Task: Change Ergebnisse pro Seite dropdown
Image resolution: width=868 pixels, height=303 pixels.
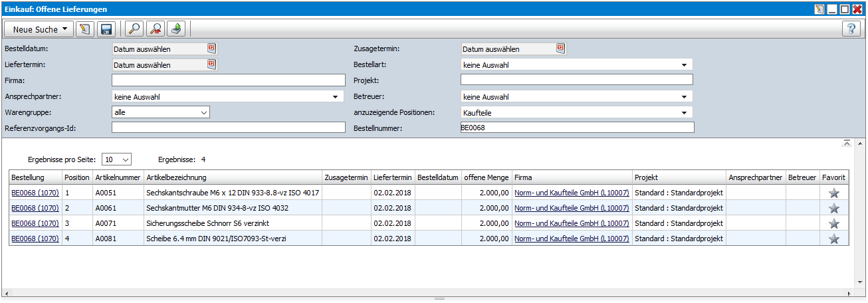Action: point(117,159)
